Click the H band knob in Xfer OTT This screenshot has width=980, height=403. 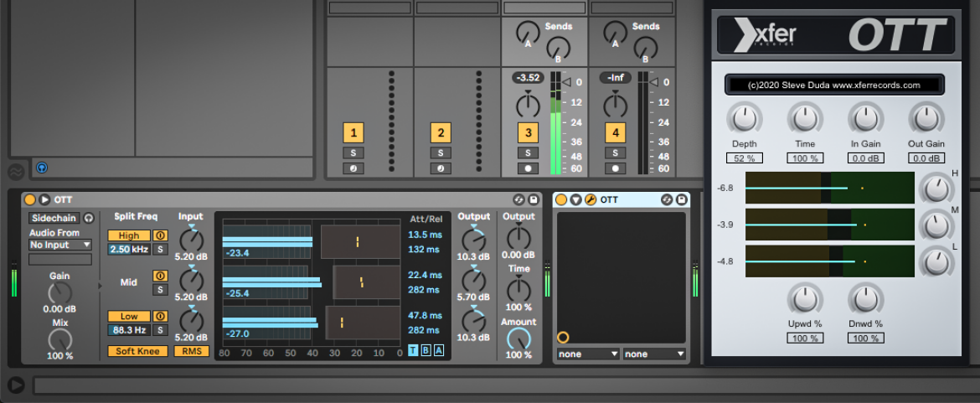(x=936, y=189)
